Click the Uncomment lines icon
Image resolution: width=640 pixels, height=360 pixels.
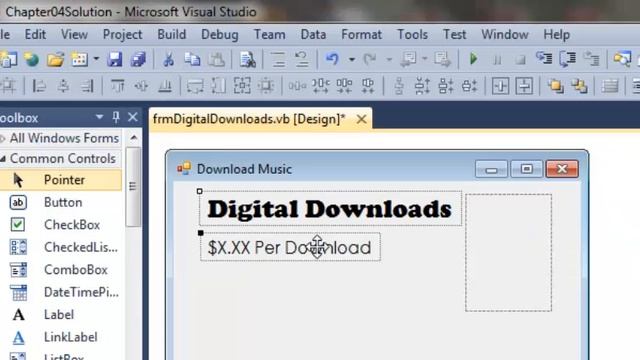302,60
